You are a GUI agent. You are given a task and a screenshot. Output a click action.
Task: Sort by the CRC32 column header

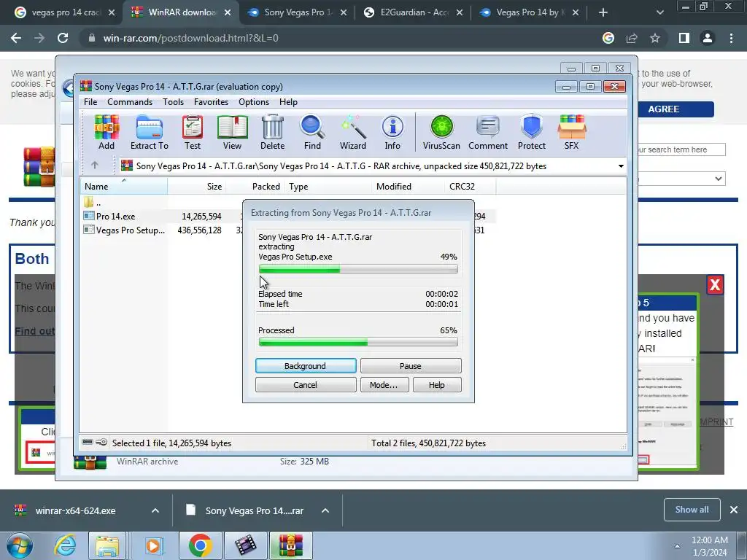pos(470,187)
